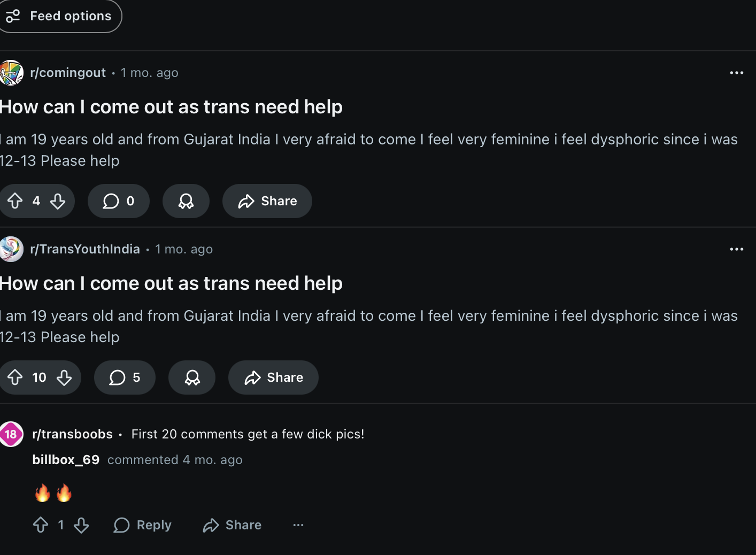Reply to the billbox_69 comment
Viewport: 756px width, 555px height.
coord(143,525)
